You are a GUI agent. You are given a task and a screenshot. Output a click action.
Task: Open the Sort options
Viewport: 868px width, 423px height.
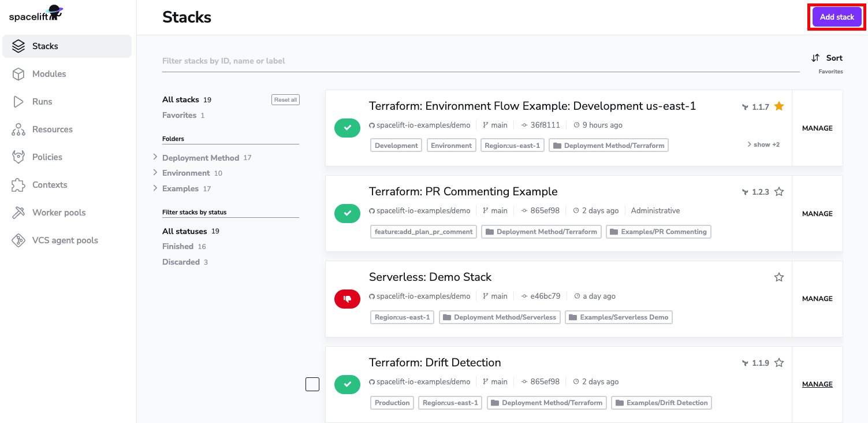[x=827, y=58]
